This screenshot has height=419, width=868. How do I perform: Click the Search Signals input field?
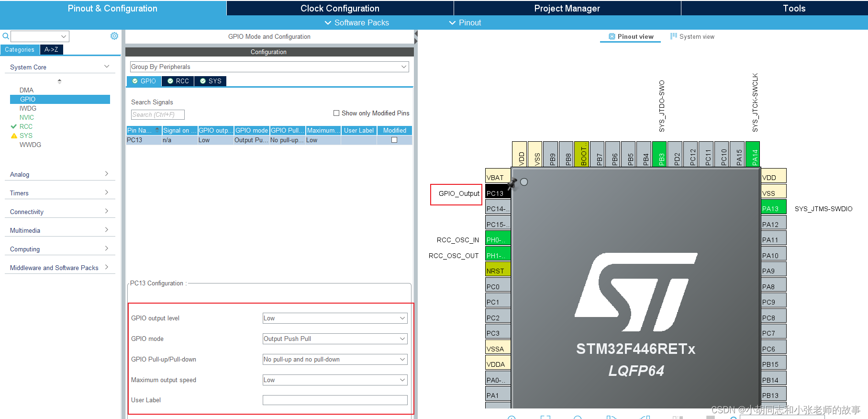(157, 114)
